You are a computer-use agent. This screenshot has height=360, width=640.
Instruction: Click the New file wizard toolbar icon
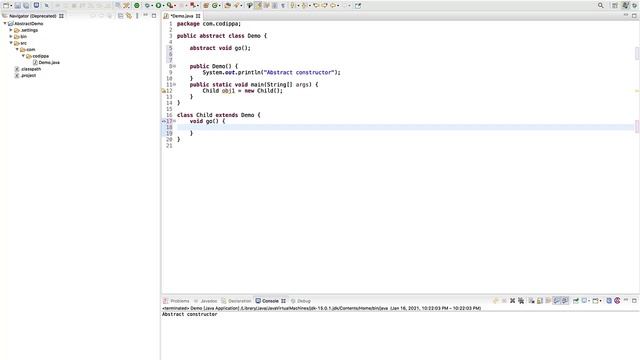(x=6, y=5)
